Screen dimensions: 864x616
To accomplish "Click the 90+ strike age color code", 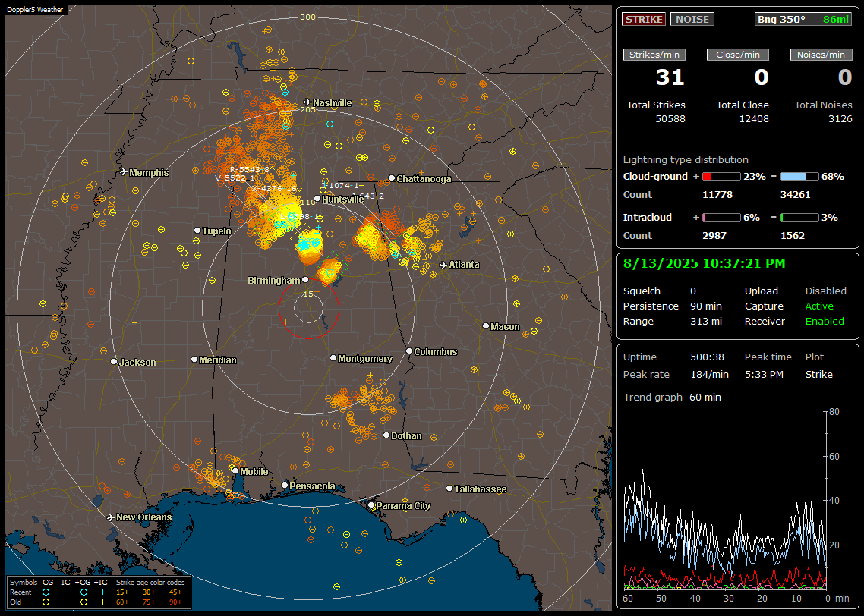I will [175, 602].
